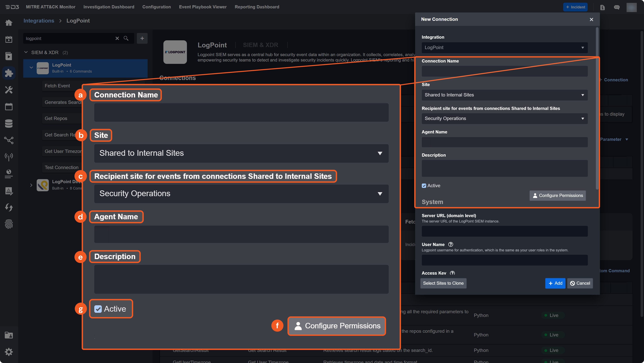Clear the logpoint search text
644x363 pixels.
(117, 38)
